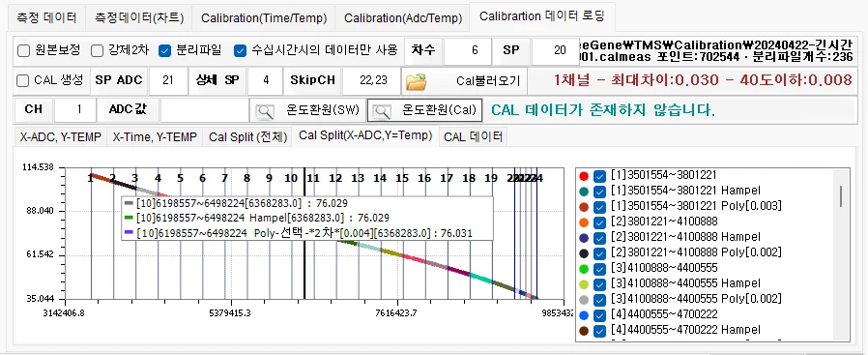Click the folder icon beside Cal불러오기
The height and width of the screenshot is (355, 868).
(x=416, y=81)
